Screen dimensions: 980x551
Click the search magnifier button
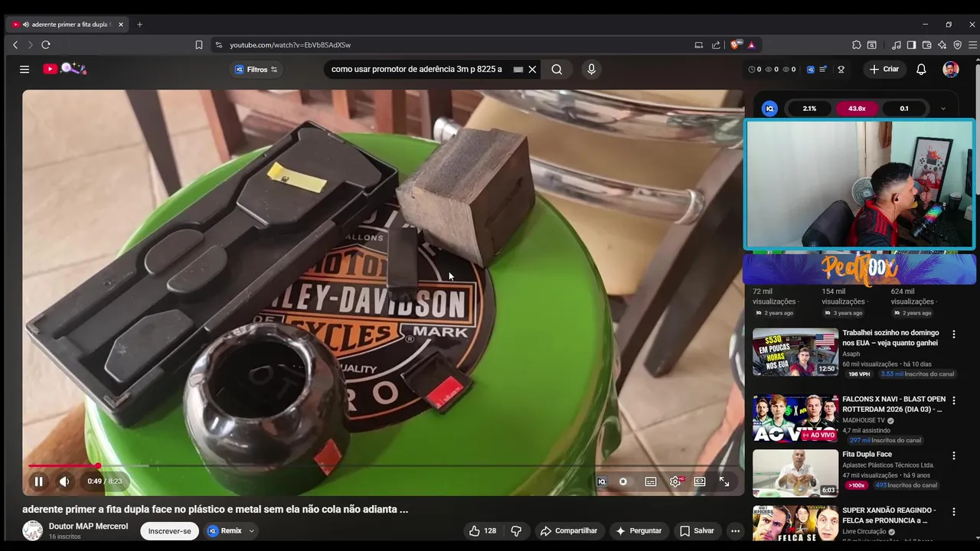coord(557,69)
